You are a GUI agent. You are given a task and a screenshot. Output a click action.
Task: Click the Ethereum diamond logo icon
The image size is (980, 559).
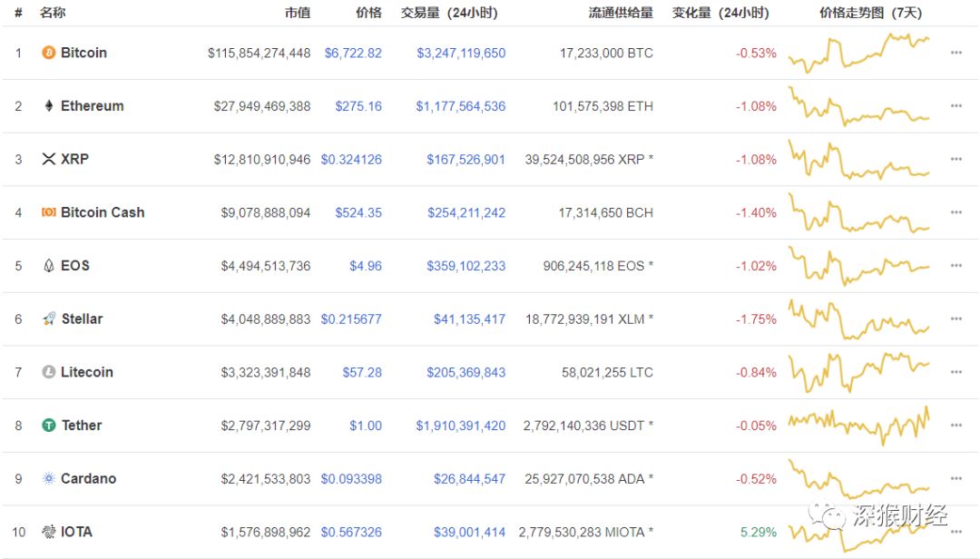[49, 105]
